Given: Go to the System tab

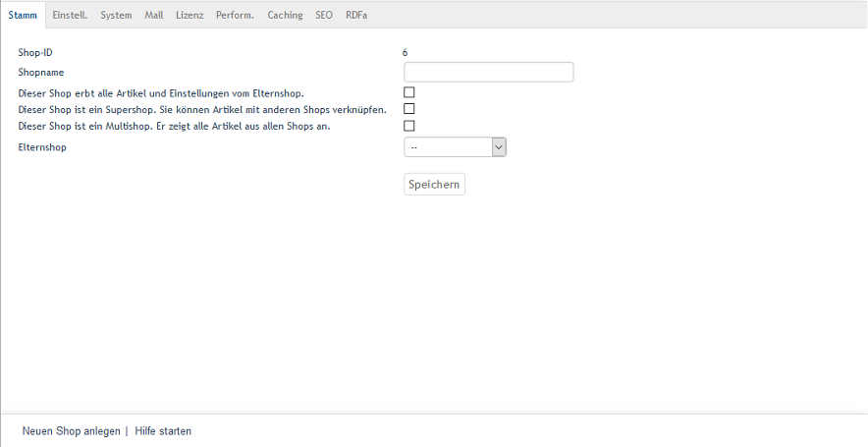Looking at the screenshot, I should [116, 15].
